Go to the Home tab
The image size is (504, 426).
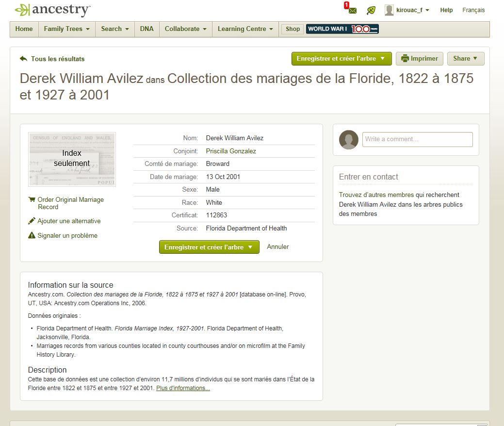pos(24,29)
